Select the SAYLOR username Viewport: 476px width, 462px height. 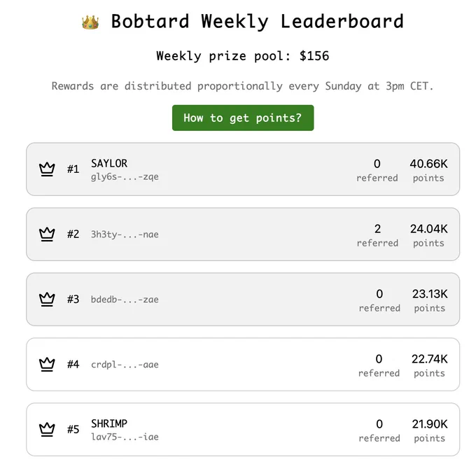tap(109, 163)
